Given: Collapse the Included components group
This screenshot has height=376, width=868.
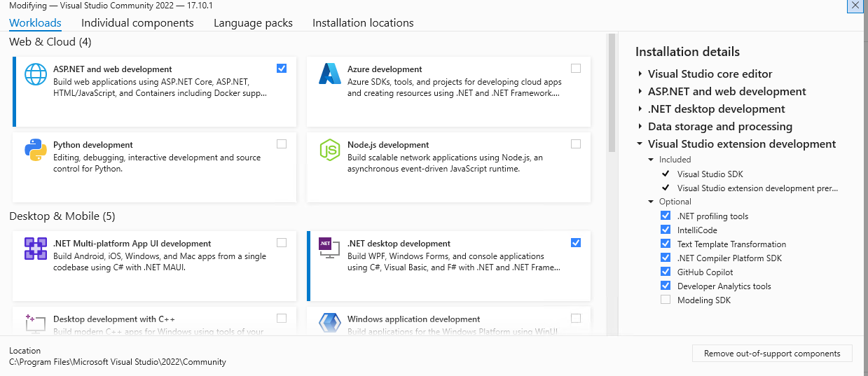Looking at the screenshot, I should (652, 160).
